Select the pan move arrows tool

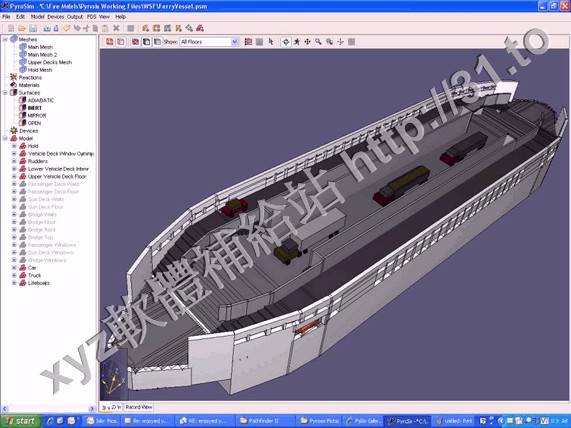(x=308, y=42)
